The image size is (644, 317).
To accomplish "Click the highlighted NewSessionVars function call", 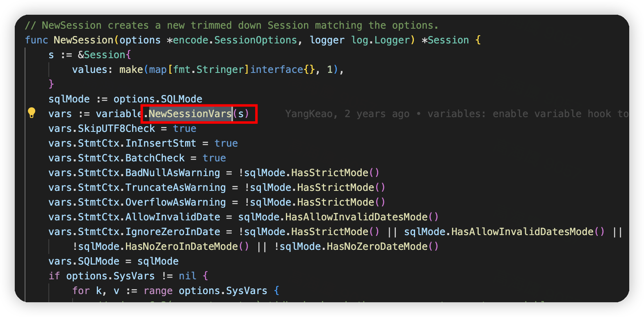I will 190,114.
